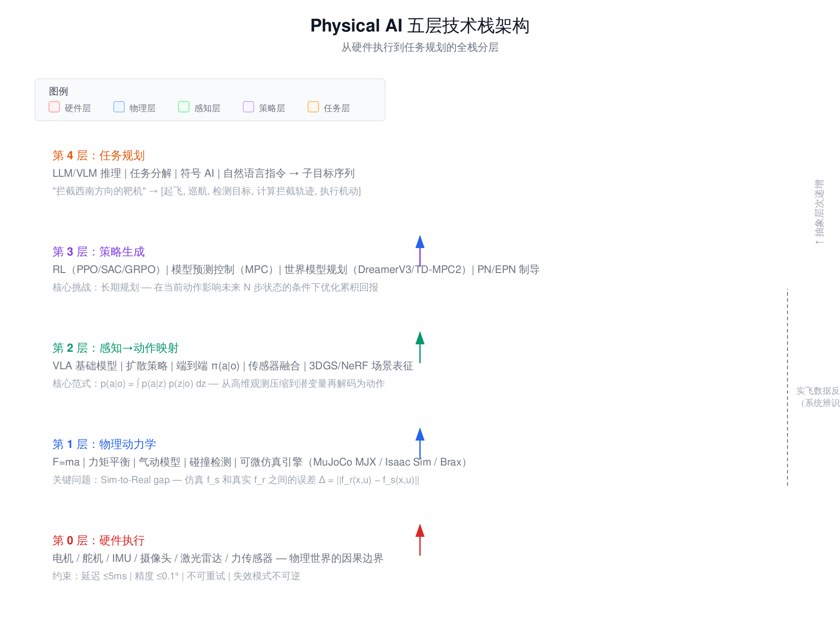Click the green 感知层 legend swatch
This screenshot has width=840, height=630.
[x=184, y=107]
